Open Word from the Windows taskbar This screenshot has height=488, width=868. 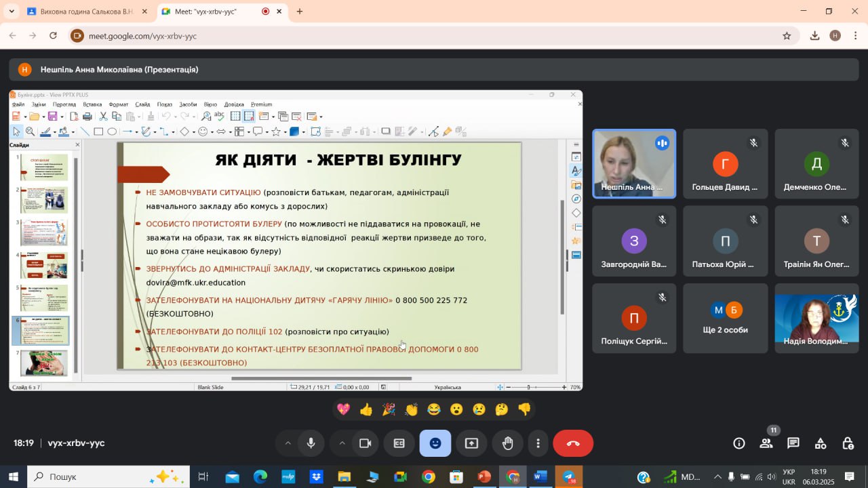540,476
